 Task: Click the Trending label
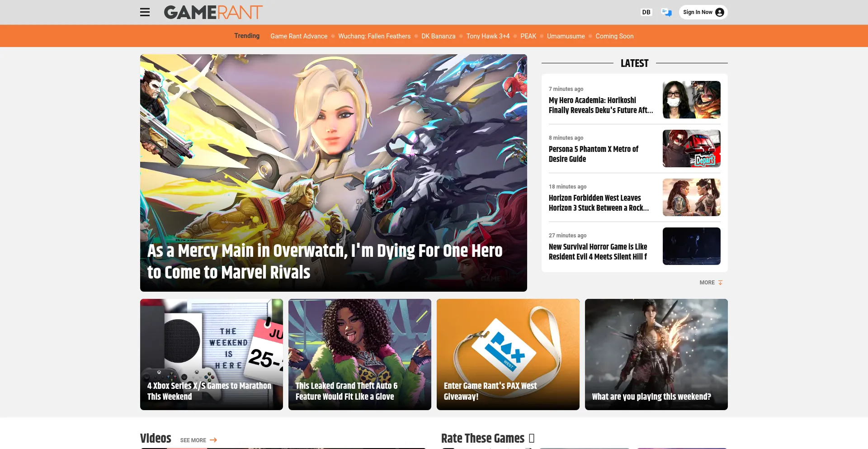247,36
